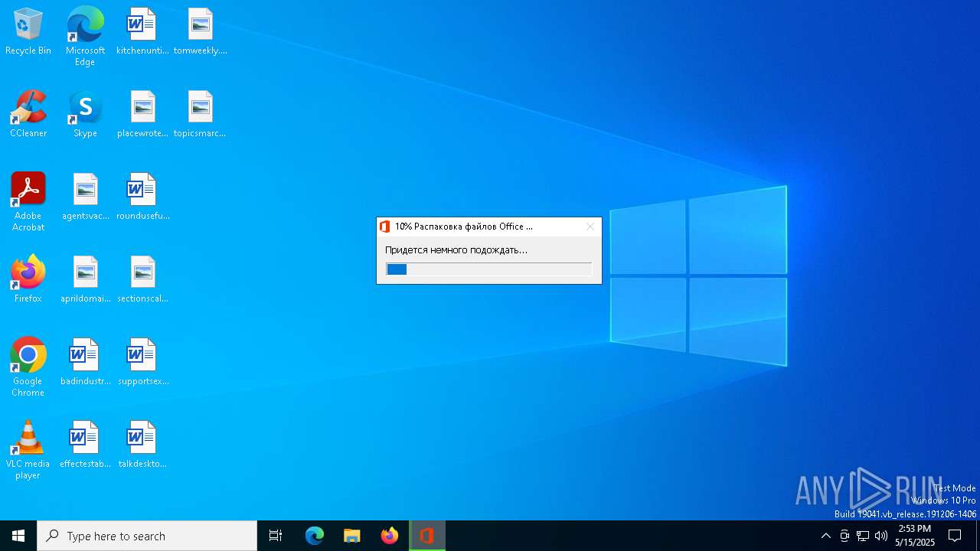This screenshot has width=980, height=551.
Task: Open the Windows Start menu
Action: click(x=18, y=536)
